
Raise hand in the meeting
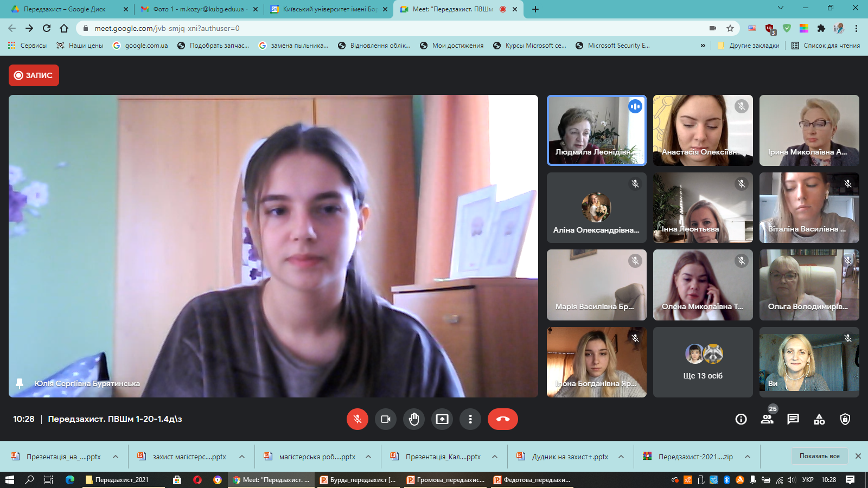tap(414, 419)
